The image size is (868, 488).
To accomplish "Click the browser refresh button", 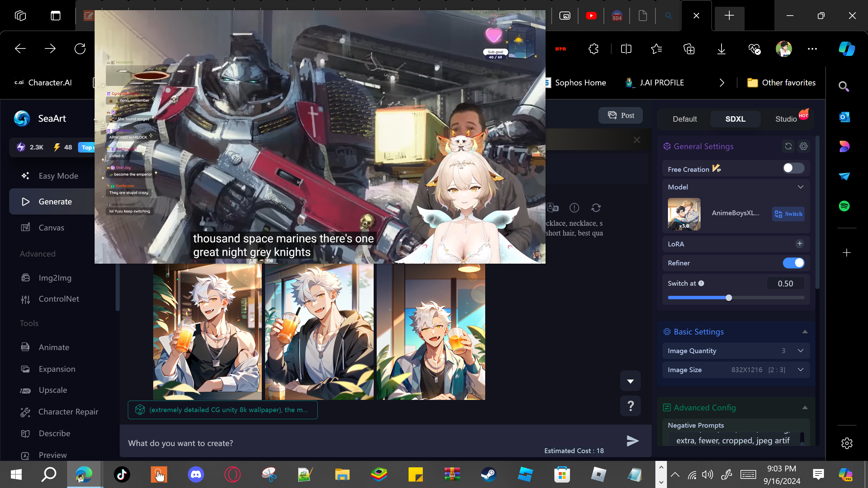I will [x=80, y=49].
